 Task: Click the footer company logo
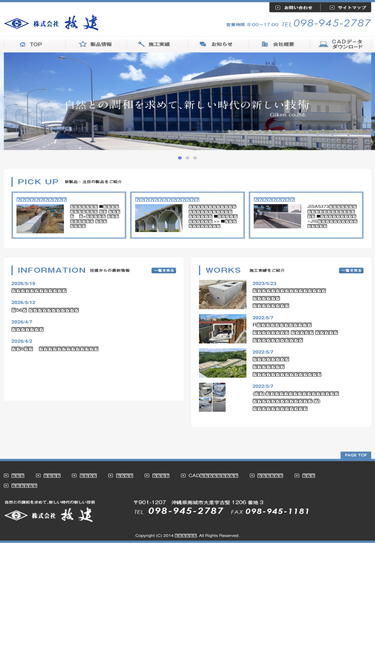(48, 515)
